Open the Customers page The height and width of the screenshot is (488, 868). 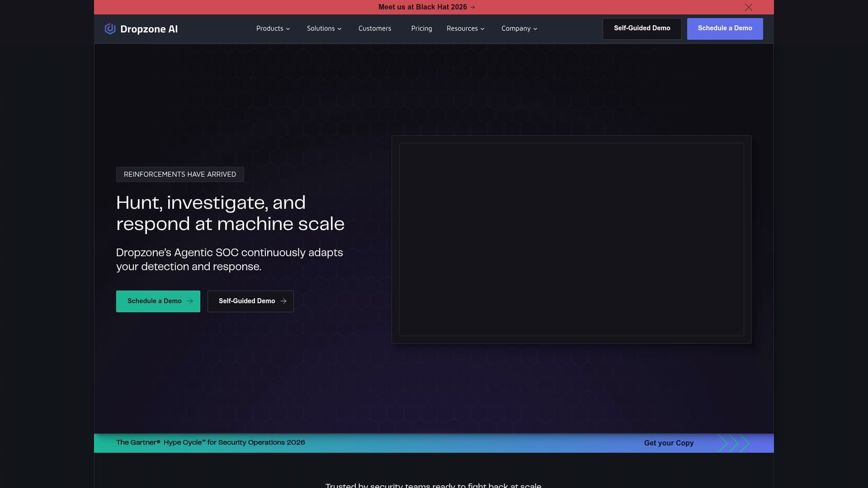(x=375, y=28)
